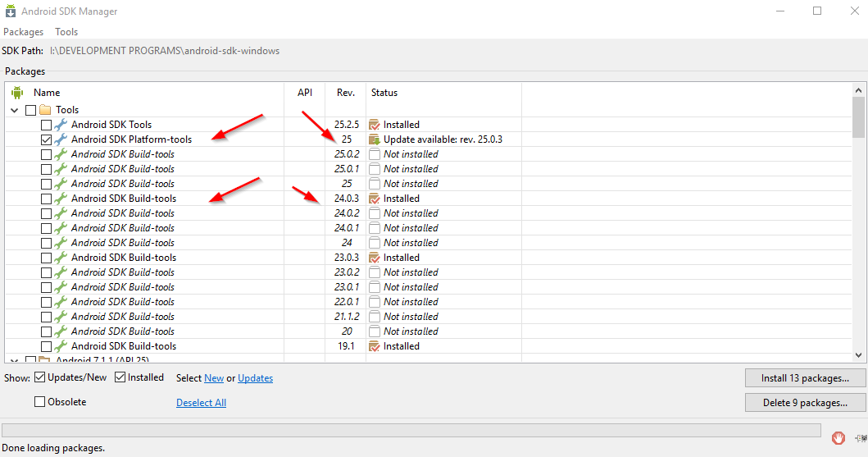
Task: Enable the Obsolete checkbox
Action: point(40,401)
